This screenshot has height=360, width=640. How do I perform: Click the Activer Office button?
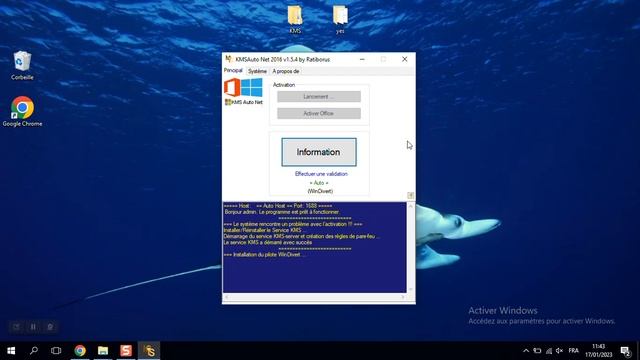pyautogui.click(x=319, y=113)
